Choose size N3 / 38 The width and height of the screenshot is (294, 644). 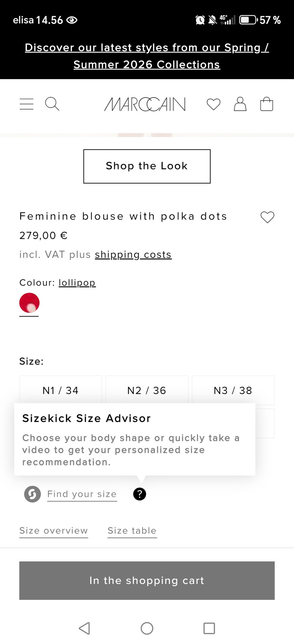pos(233,390)
